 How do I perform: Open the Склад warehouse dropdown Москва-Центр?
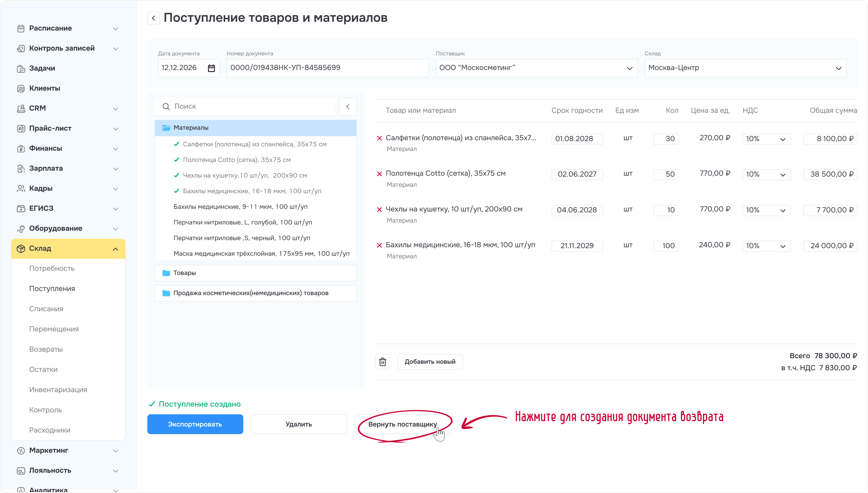746,68
